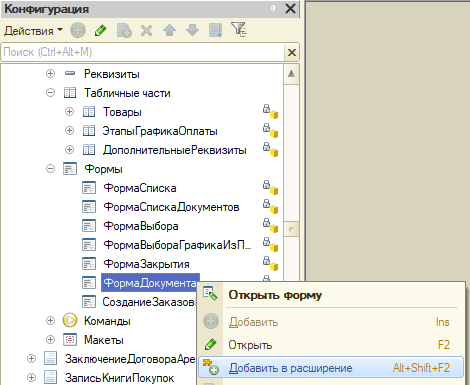Select the Формы tree item
The height and width of the screenshot is (385, 470).
click(x=103, y=169)
